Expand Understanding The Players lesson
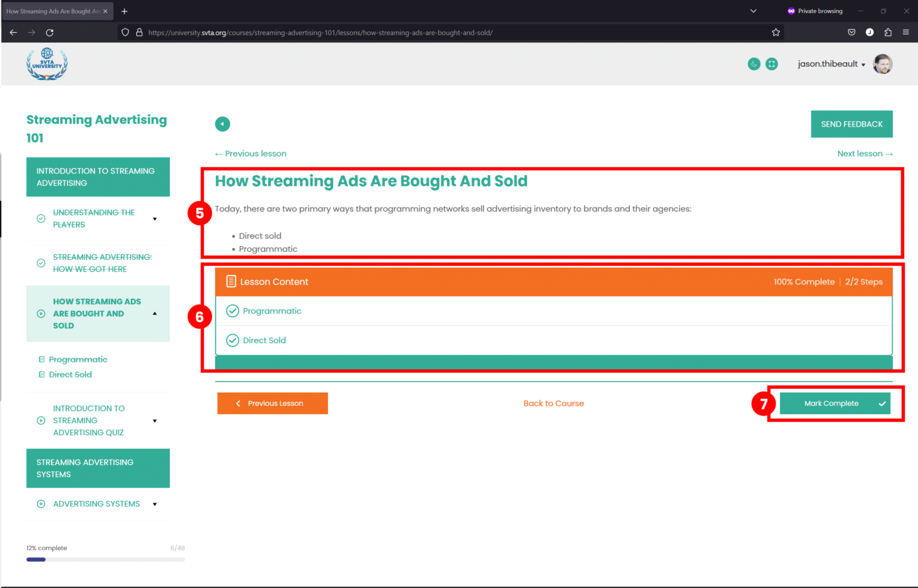 (x=155, y=219)
